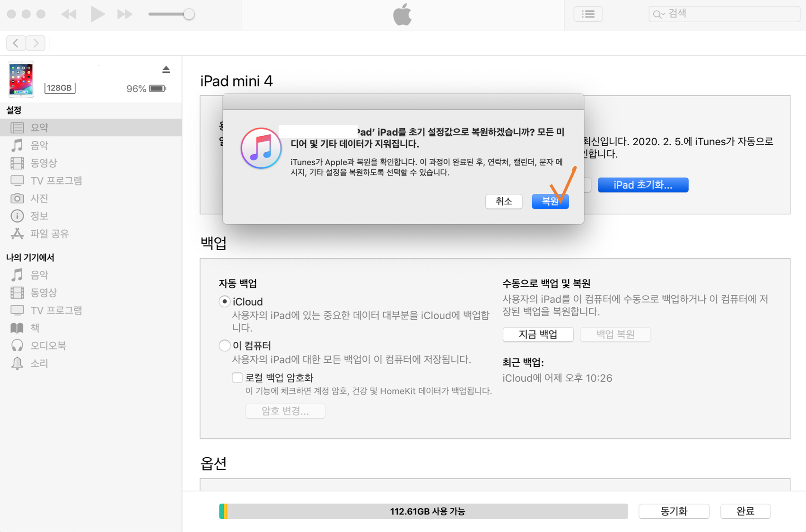Click the 완료 done button
This screenshot has width=806, height=532.
tap(745, 511)
